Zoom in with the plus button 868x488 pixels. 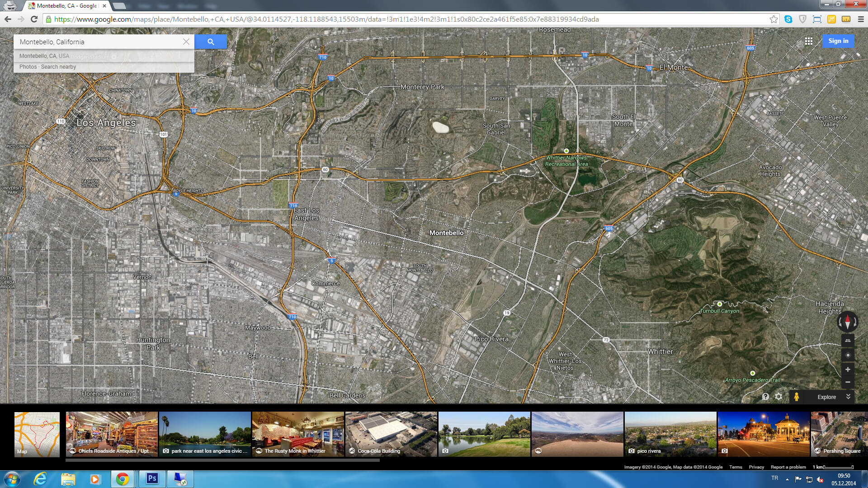848,370
